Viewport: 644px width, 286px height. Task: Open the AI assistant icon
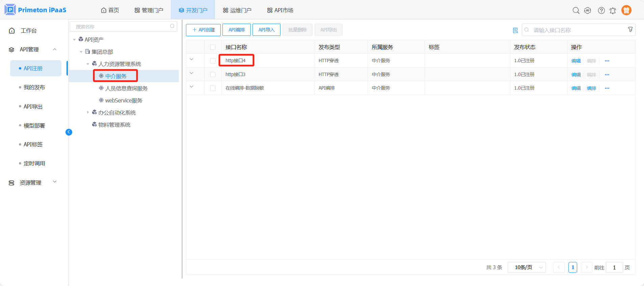[588, 10]
